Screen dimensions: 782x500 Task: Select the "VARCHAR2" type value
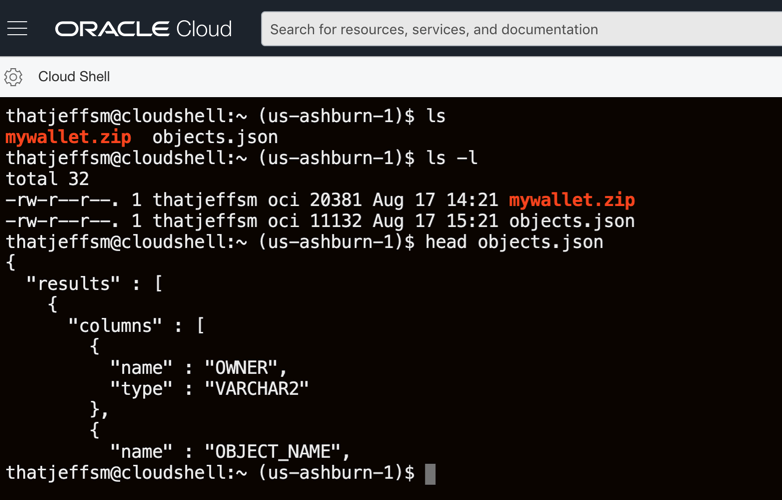[x=257, y=388]
